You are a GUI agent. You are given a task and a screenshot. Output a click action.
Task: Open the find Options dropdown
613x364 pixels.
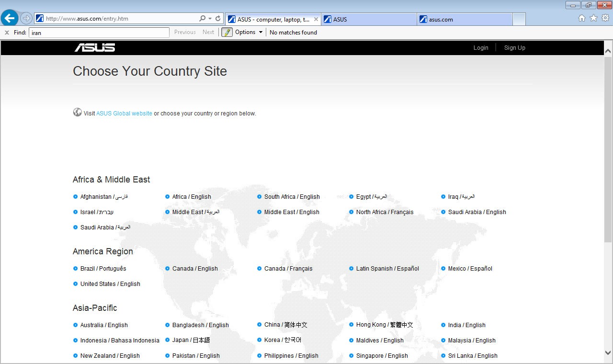pos(249,32)
